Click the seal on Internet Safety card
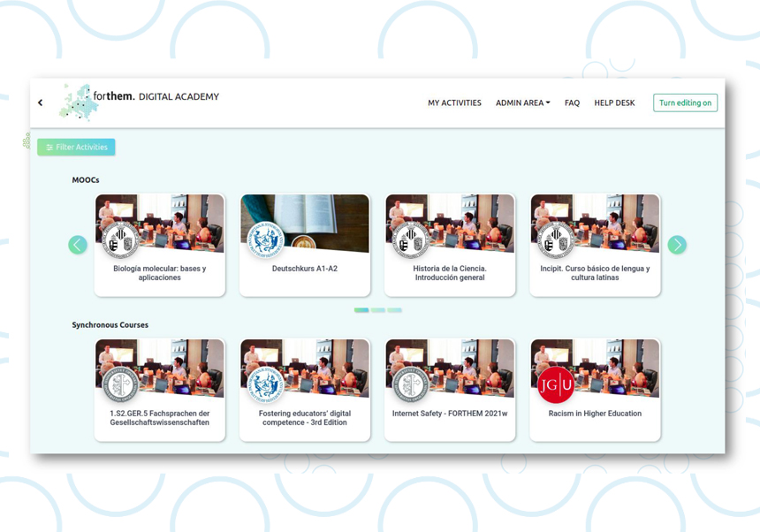The width and height of the screenshot is (760, 532). pyautogui.click(x=411, y=384)
